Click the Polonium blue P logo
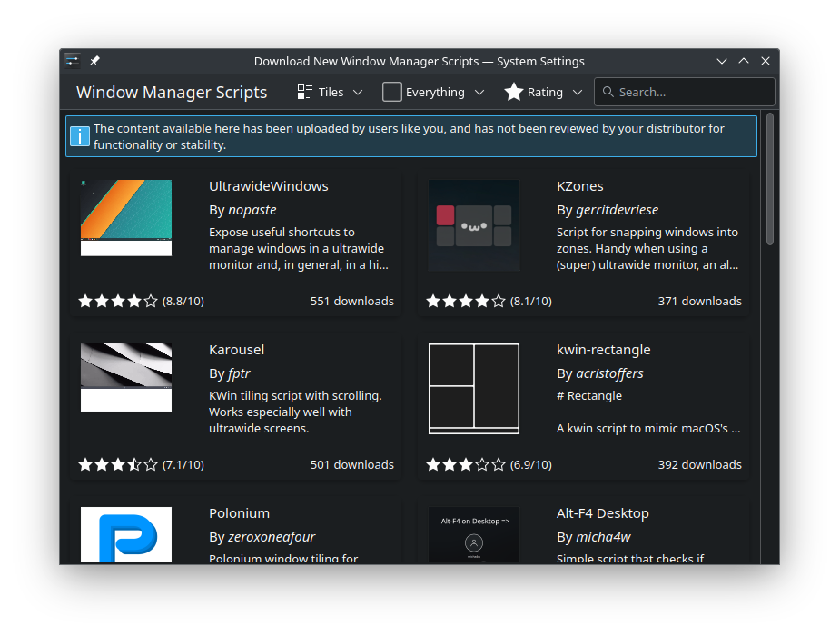Viewport: 840px width, 636px height. point(125,534)
